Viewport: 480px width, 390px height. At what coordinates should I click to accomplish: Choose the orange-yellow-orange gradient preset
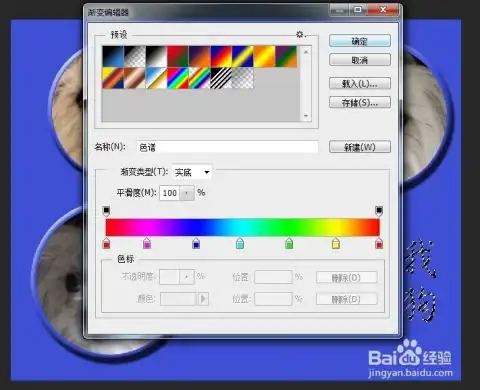tap(265, 56)
